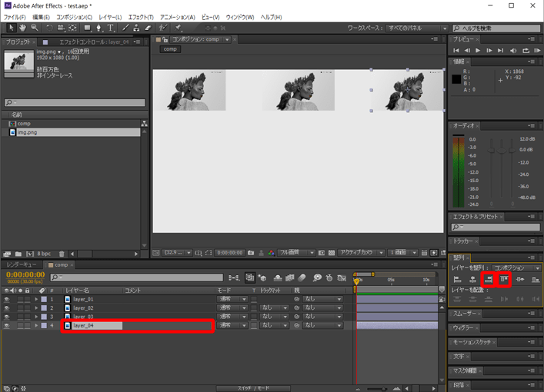Open Align Layers To dropdown
The height and width of the screenshot is (392, 544).
pyautogui.click(x=516, y=268)
